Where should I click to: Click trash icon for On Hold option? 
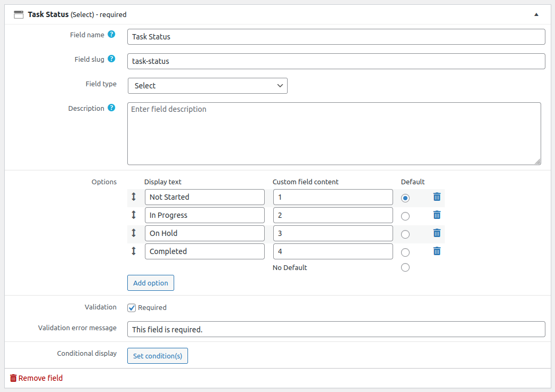[x=437, y=233]
